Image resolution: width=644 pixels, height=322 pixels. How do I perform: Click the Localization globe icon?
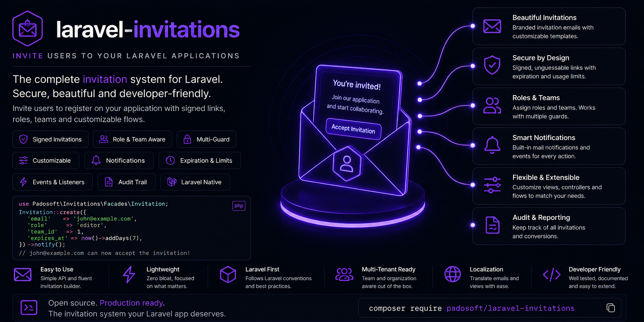[453, 274]
